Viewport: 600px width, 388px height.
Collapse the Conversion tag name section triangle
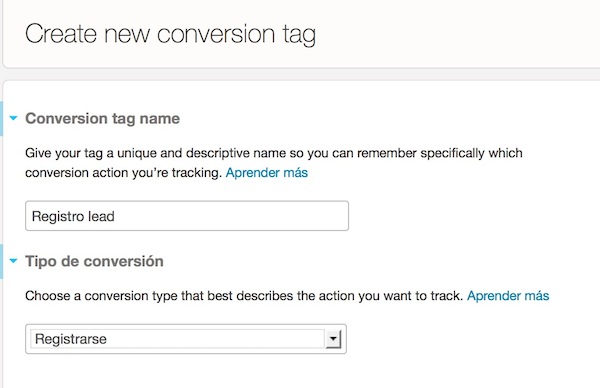pos(13,118)
